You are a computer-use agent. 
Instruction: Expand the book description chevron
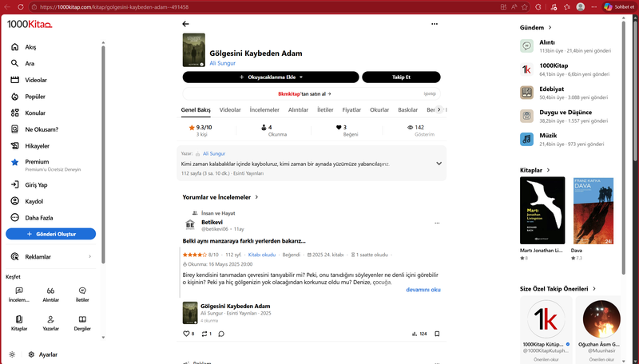tap(439, 164)
